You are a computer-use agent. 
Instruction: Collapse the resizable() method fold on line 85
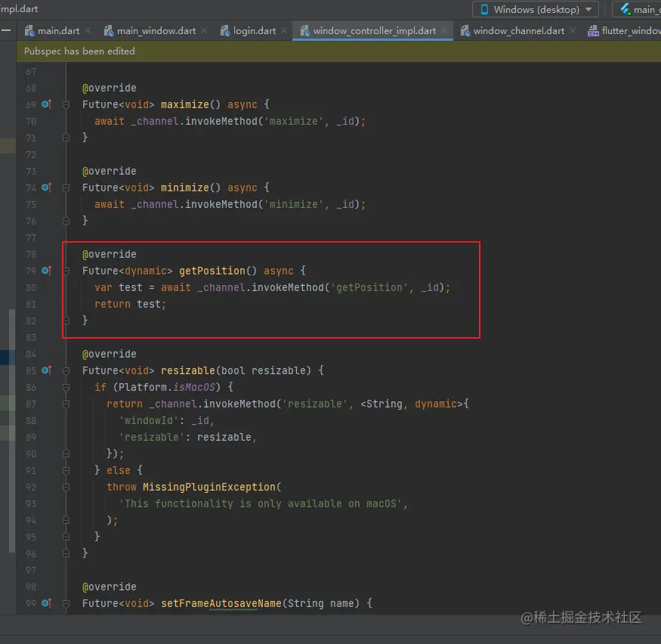pos(66,370)
